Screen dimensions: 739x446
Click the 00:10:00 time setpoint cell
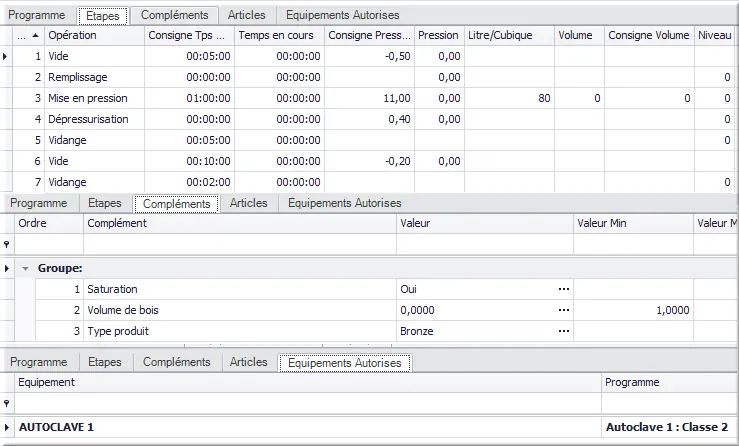(x=189, y=161)
